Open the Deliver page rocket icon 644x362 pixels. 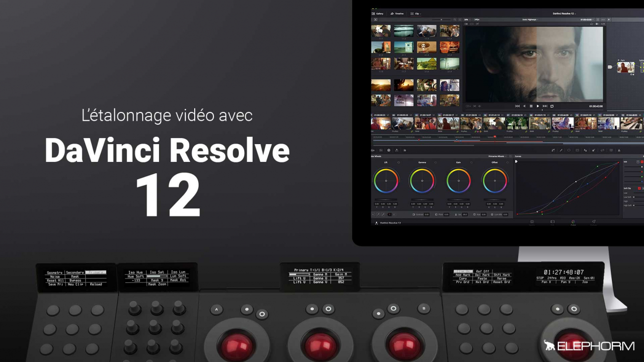(x=593, y=222)
